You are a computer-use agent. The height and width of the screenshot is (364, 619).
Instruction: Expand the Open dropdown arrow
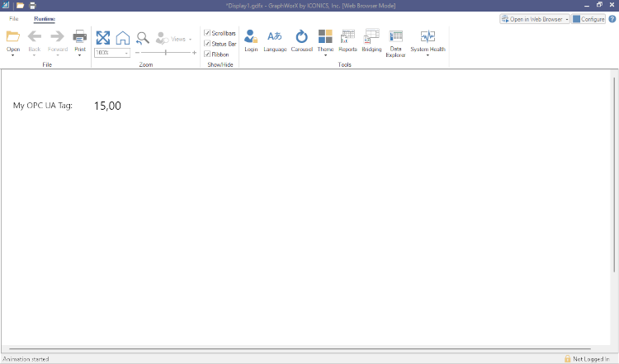pos(13,55)
